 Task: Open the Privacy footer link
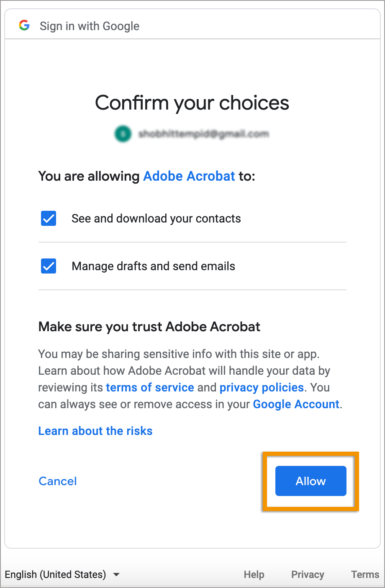click(x=308, y=575)
